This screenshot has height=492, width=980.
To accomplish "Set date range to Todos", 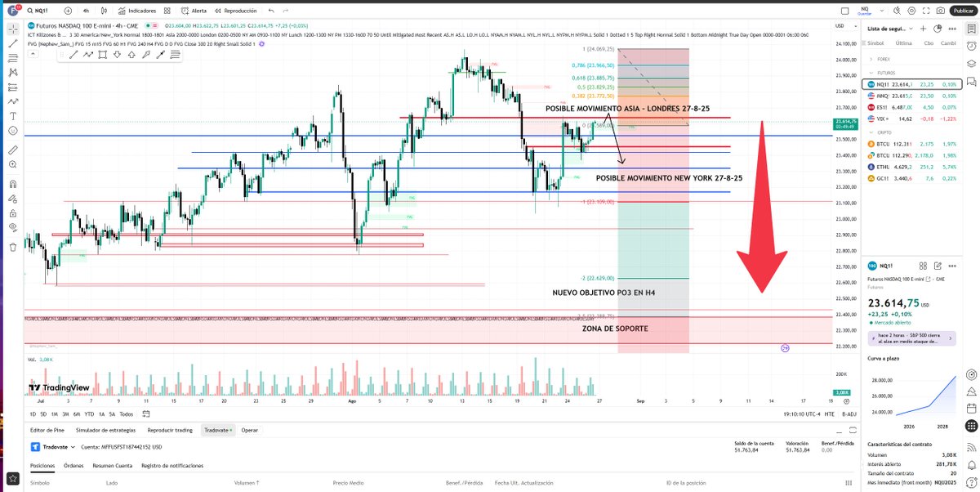I will (126, 414).
